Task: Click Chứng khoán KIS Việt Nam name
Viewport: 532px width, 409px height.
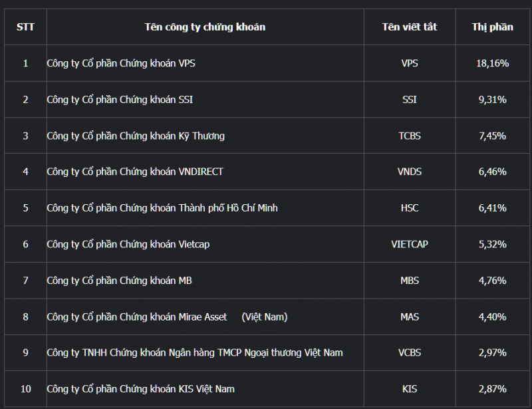Action: click(x=140, y=389)
